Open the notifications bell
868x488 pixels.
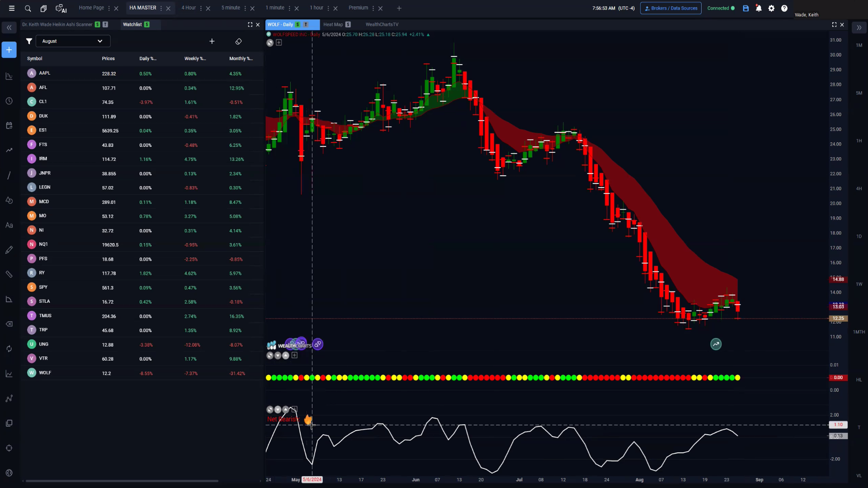point(759,8)
